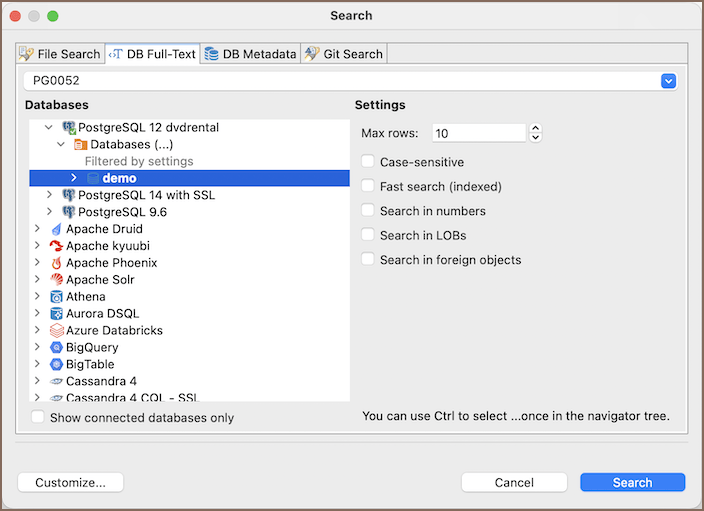
Task: Enable Fast search (indexed) option
Action: pyautogui.click(x=368, y=186)
